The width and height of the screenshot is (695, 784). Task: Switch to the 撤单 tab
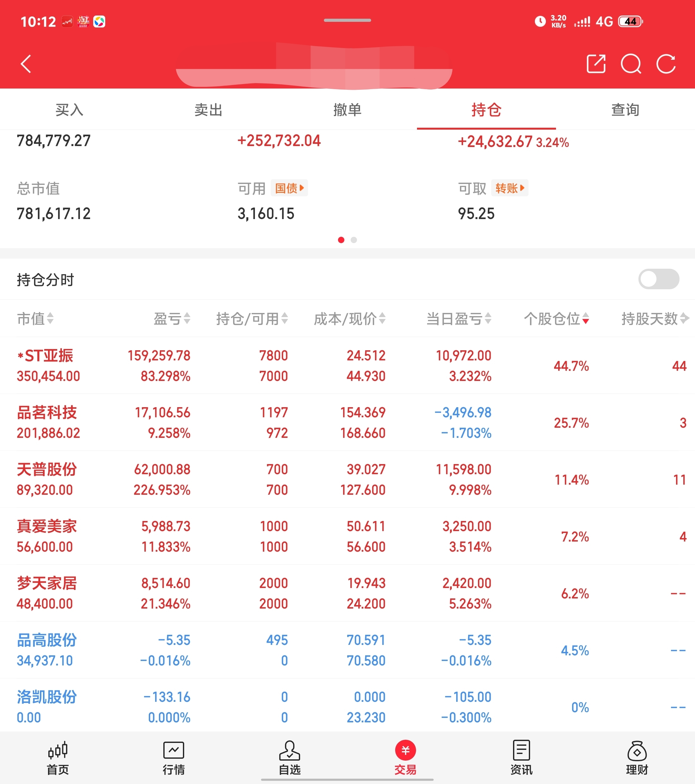(x=347, y=110)
